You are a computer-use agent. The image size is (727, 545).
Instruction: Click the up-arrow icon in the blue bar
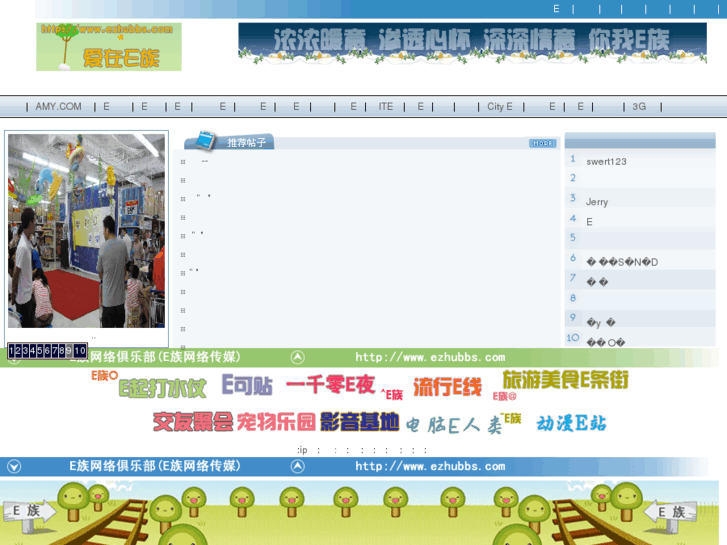click(x=298, y=466)
